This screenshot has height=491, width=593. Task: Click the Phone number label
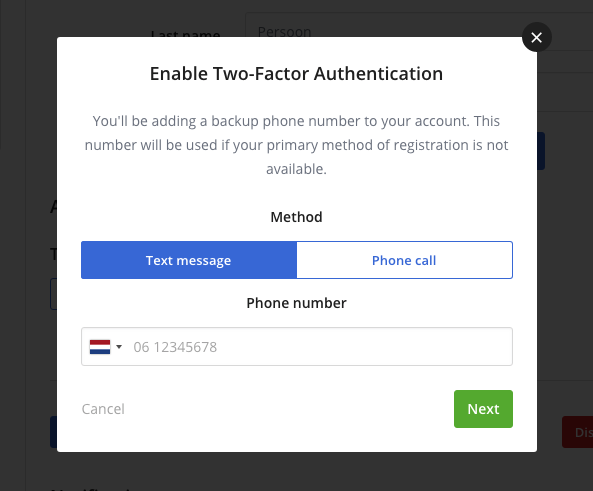click(296, 303)
